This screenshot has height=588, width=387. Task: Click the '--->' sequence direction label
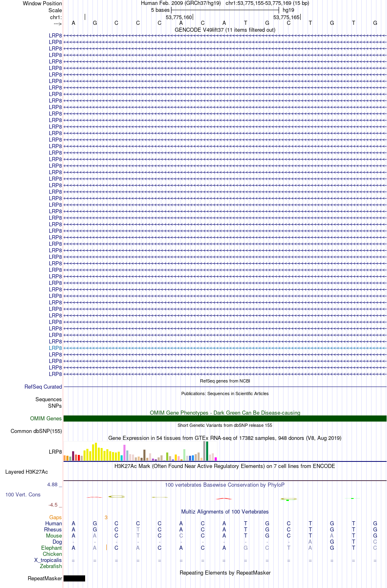pos(57,24)
